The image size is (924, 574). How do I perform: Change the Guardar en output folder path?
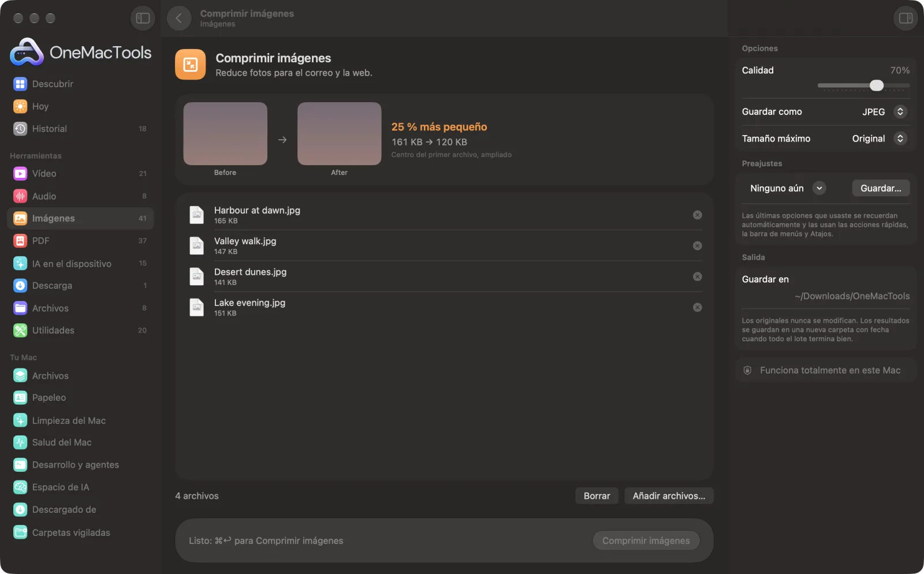852,296
